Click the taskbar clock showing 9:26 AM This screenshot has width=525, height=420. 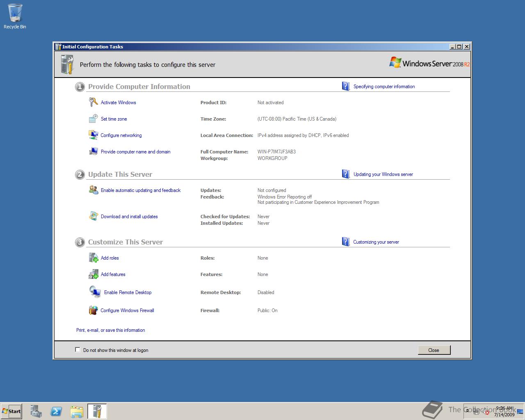coord(504,411)
